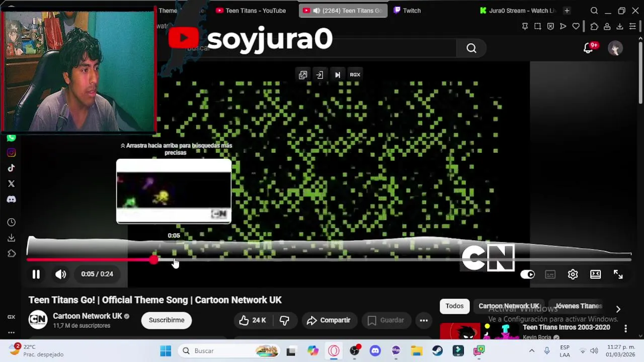Add page to bookmarks heart icon
The height and width of the screenshot is (362, 644).
576,26
